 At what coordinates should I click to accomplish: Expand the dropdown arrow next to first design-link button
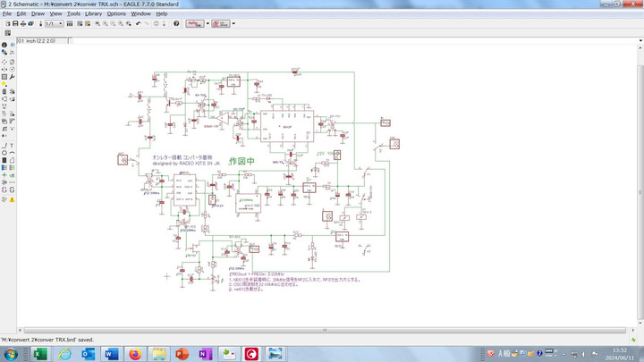point(208,23)
